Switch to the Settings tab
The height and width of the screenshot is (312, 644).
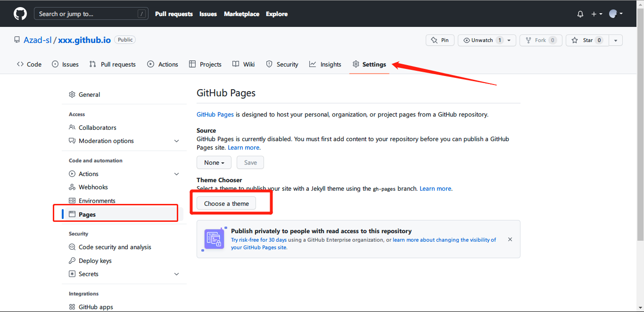(370, 64)
